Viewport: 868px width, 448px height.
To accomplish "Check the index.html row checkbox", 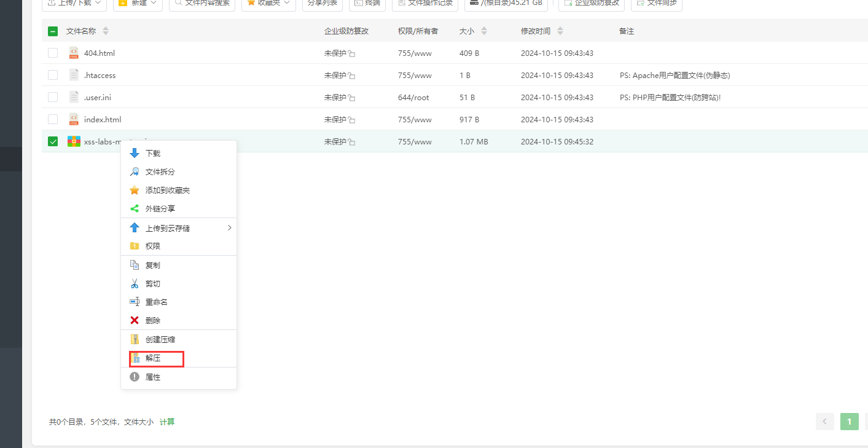I will coord(53,119).
